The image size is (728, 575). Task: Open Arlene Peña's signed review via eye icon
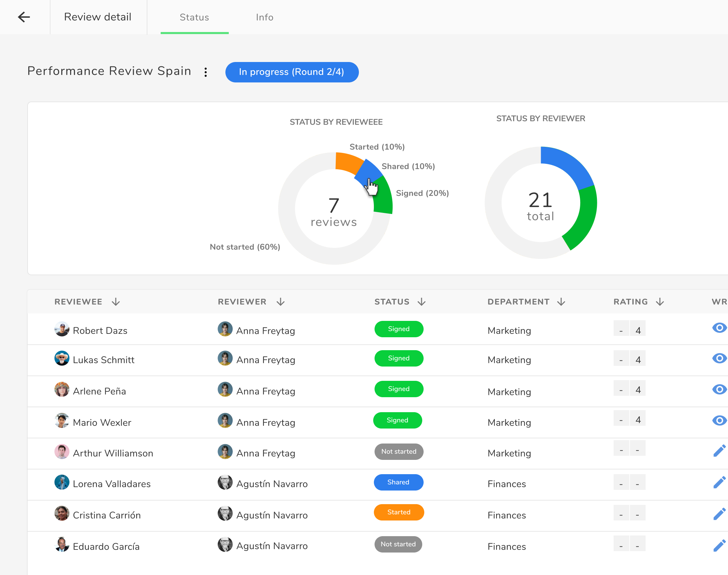[x=719, y=389]
